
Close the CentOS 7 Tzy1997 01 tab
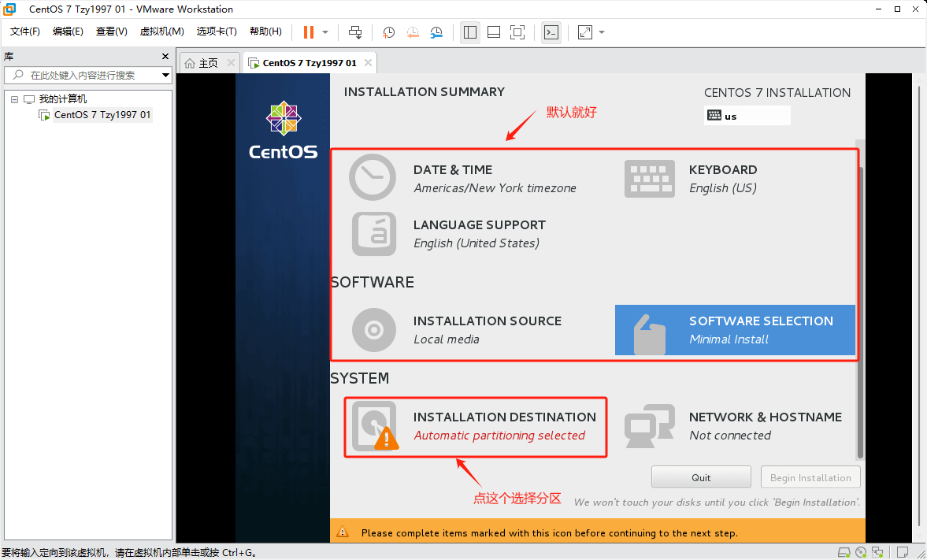[x=369, y=63]
